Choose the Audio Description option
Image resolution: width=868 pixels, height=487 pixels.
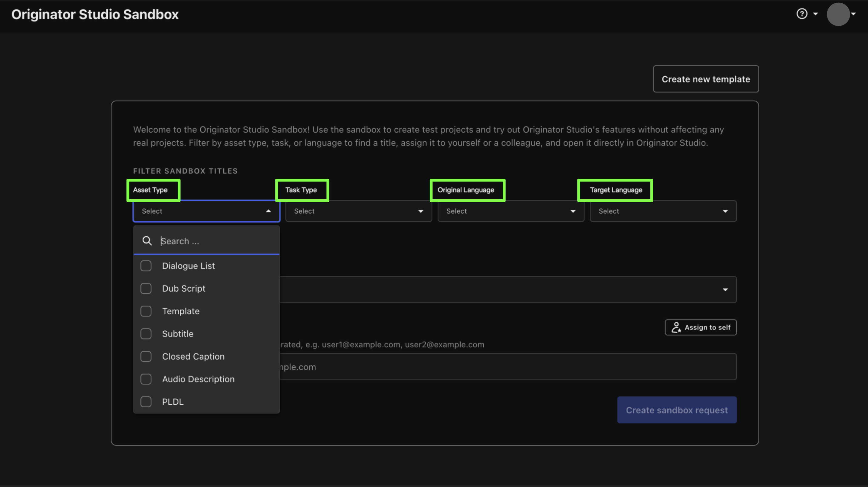point(146,379)
